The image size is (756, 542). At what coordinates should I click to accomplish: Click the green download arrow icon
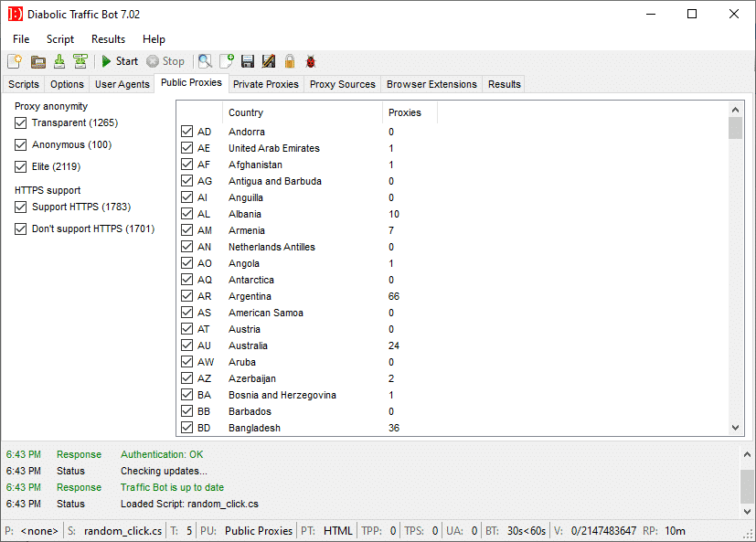[59, 61]
